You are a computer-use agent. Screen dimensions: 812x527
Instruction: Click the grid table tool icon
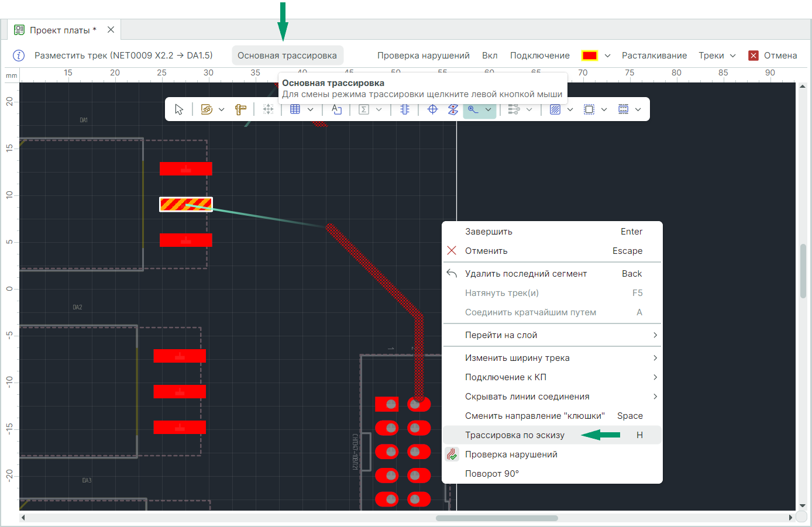tap(295, 109)
